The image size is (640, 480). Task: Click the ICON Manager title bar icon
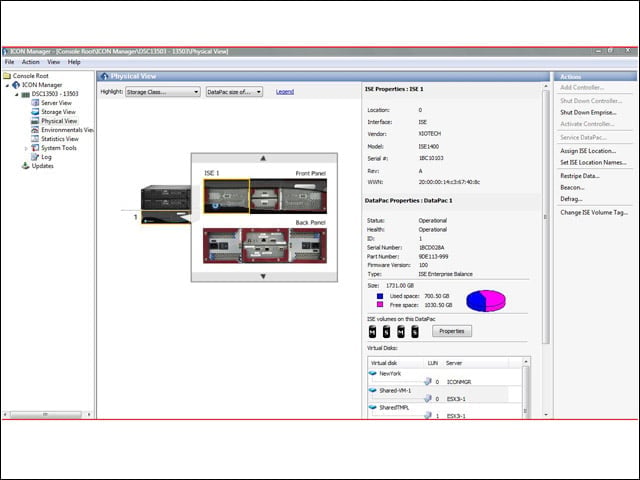5,51
